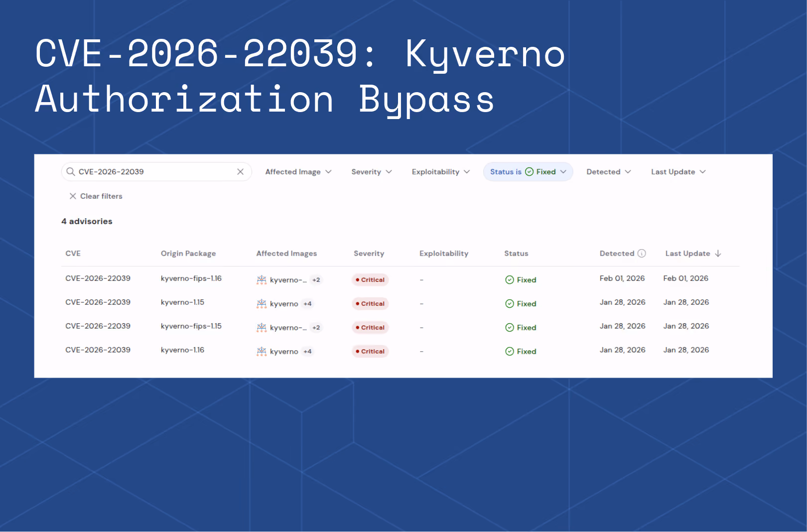This screenshot has height=532, width=807.
Task: Click Critical badge in kyverno-fips-1.15 row
Action: tap(370, 328)
